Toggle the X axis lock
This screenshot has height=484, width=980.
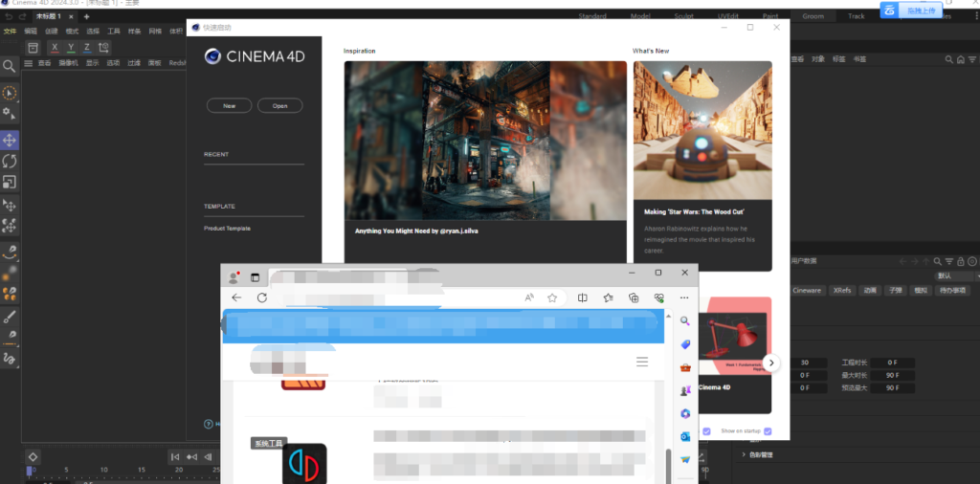tap(55, 48)
